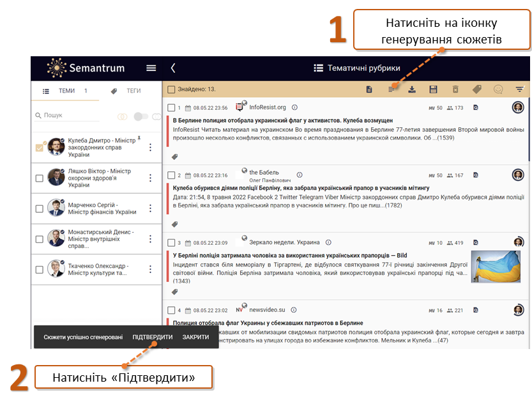Open the document preview icon in the Бабель row
The width and height of the screenshot is (532, 397).
point(476,175)
